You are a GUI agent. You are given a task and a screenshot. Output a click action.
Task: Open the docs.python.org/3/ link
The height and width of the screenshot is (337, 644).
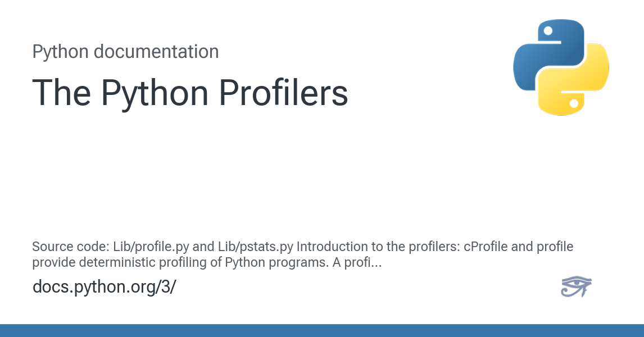tap(105, 286)
